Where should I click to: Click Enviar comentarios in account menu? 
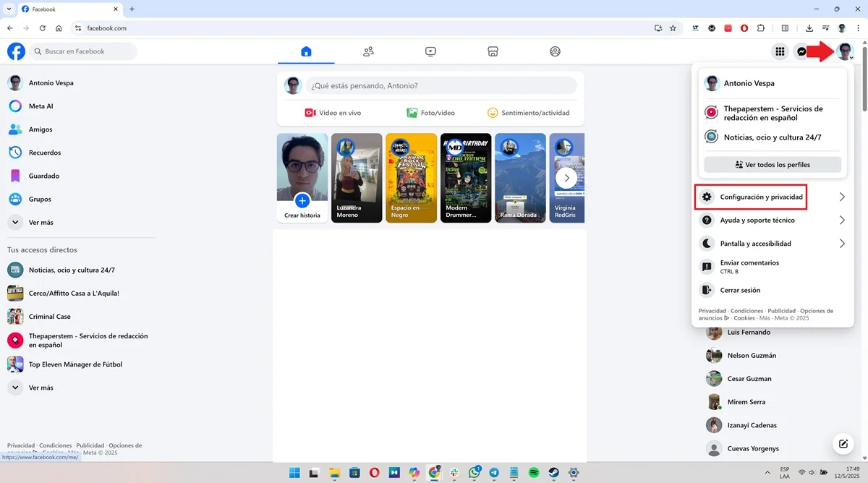click(773, 267)
